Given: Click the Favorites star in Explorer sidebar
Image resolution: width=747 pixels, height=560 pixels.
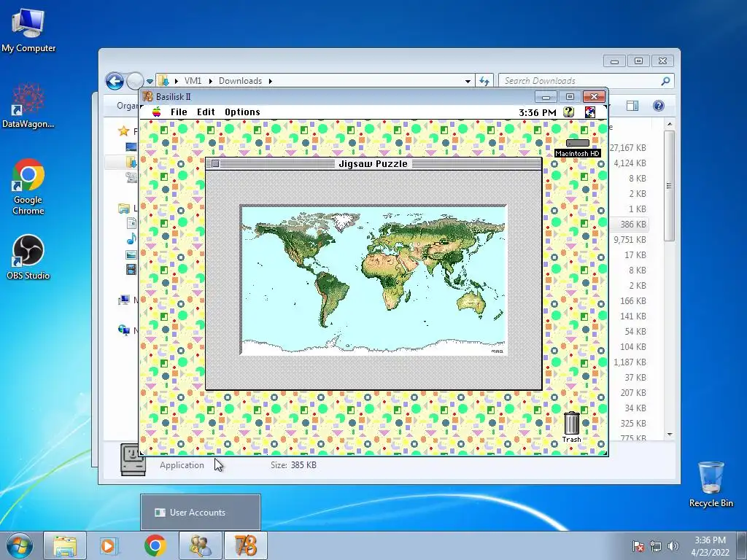Looking at the screenshot, I should 124,131.
